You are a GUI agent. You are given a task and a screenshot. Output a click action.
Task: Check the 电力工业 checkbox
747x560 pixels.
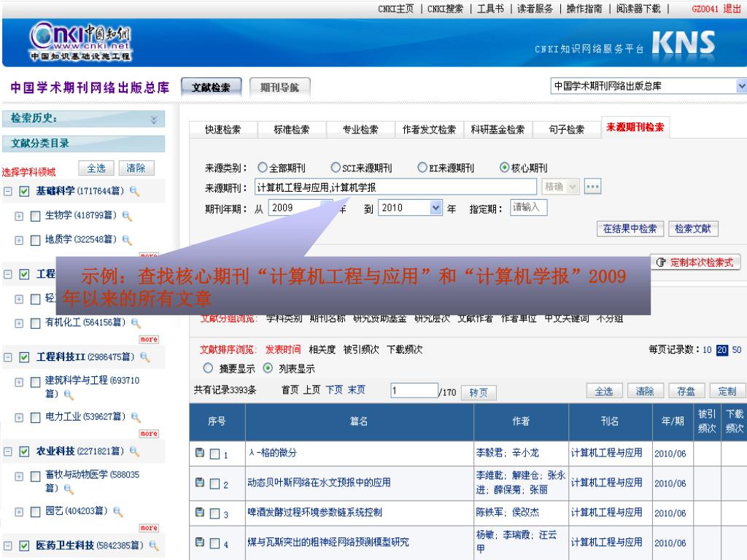coord(35,418)
